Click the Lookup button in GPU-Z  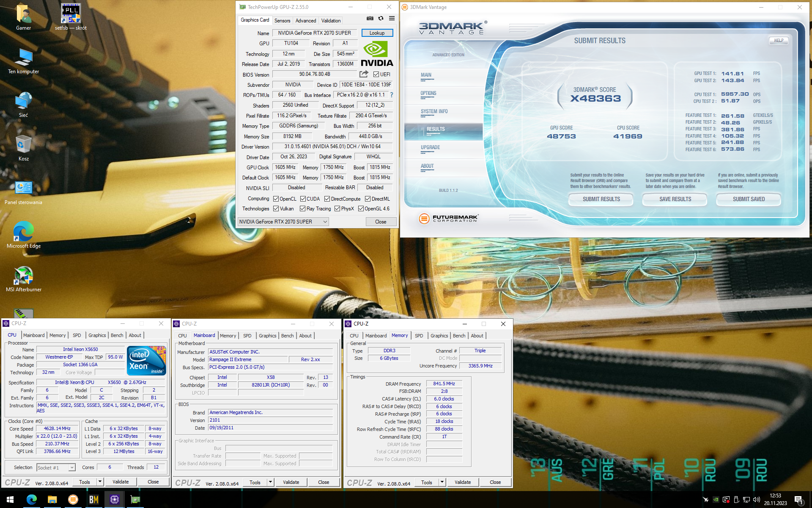(x=377, y=33)
